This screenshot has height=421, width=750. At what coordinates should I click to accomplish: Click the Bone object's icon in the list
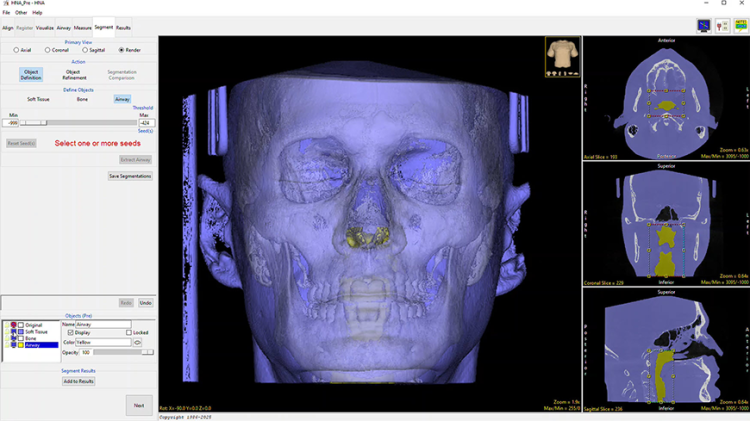pyautogui.click(x=12, y=339)
